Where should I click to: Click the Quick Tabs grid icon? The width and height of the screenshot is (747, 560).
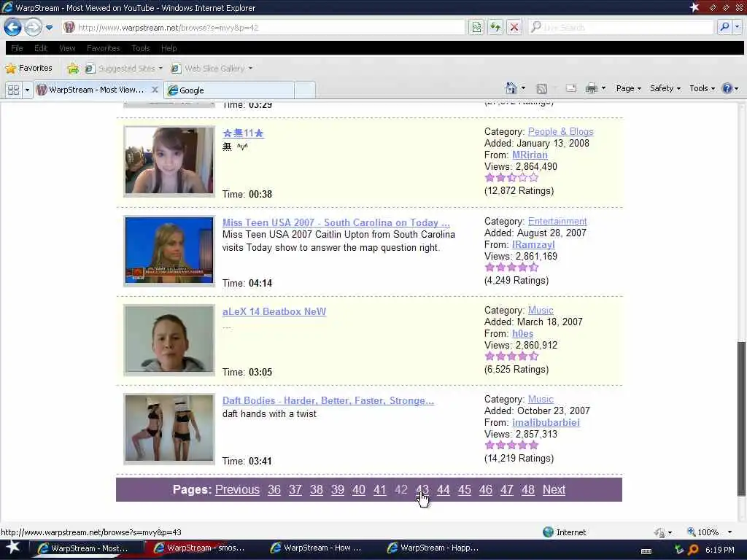click(x=13, y=90)
